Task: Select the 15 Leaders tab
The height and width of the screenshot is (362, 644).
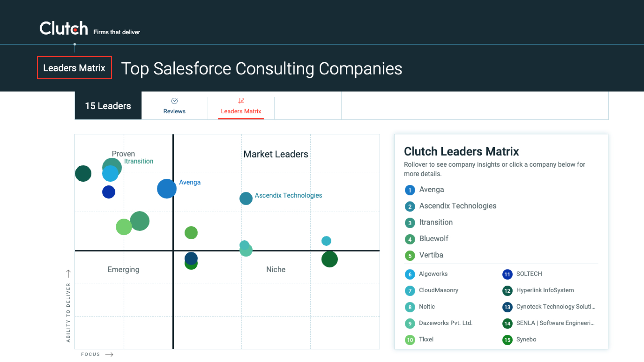Action: [x=108, y=106]
